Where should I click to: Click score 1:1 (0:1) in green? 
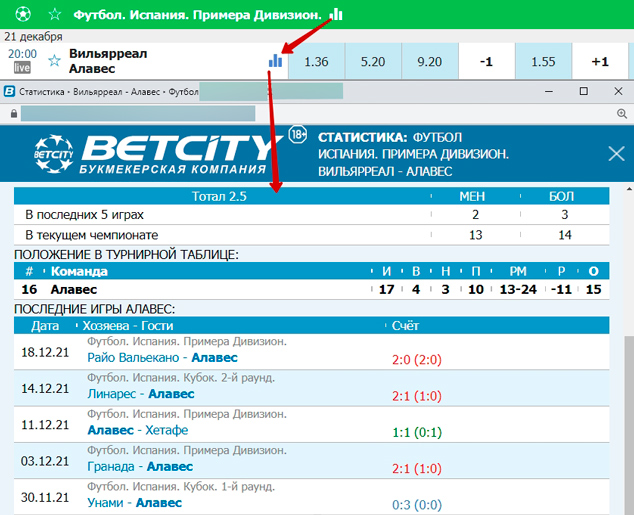(417, 433)
